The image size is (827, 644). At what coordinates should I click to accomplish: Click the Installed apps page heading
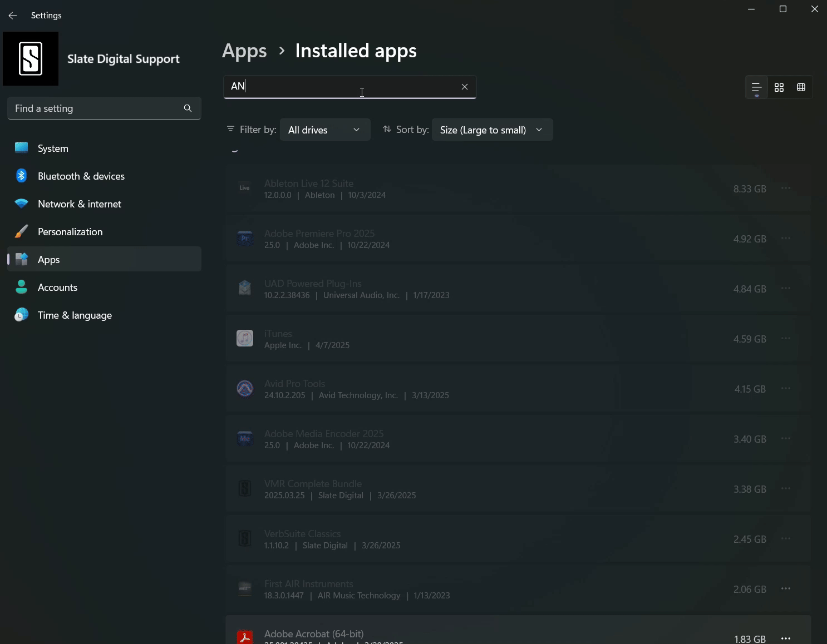pos(356,51)
